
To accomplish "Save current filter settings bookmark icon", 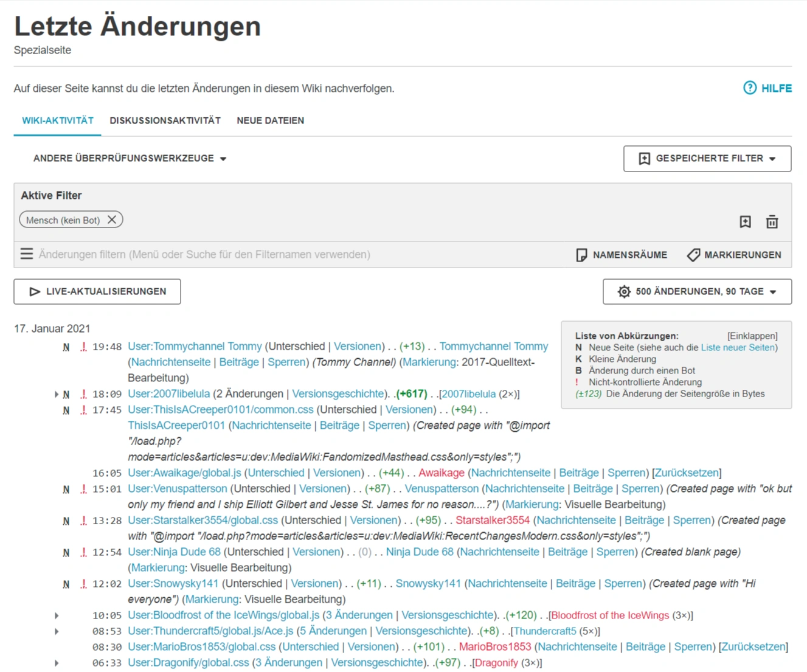I will [x=746, y=222].
